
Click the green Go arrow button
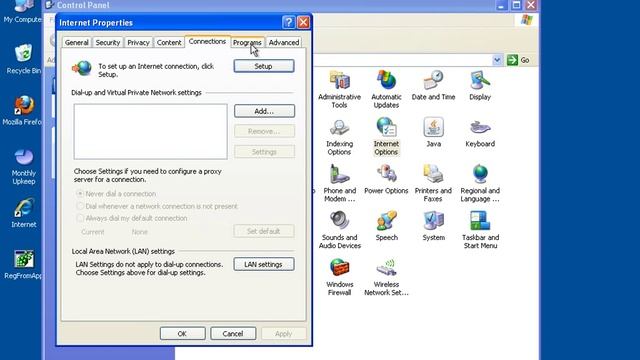tap(512, 60)
